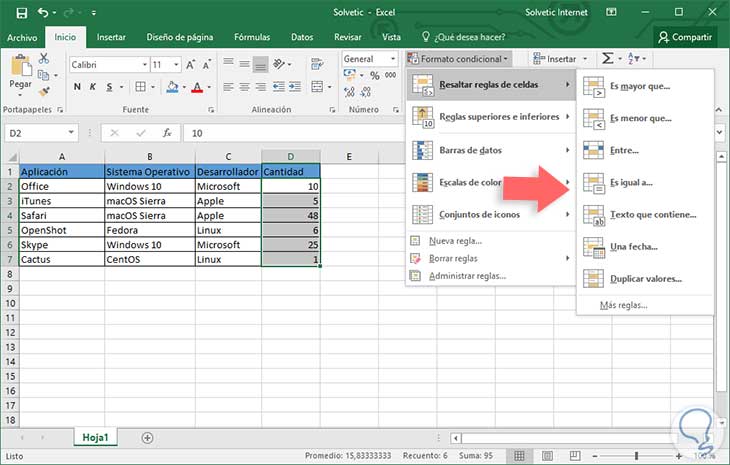This screenshot has width=730, height=465.
Task: Open the borders dropdown arrow
Action: click(x=153, y=87)
